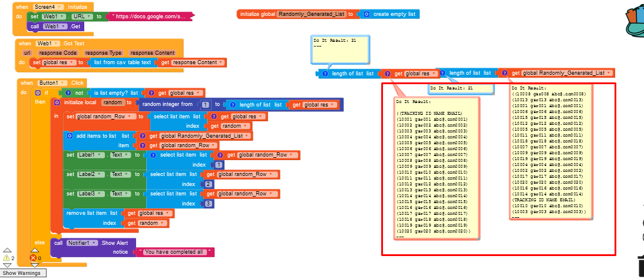
Task: Click the response Content event parameter
Action: pos(152,53)
